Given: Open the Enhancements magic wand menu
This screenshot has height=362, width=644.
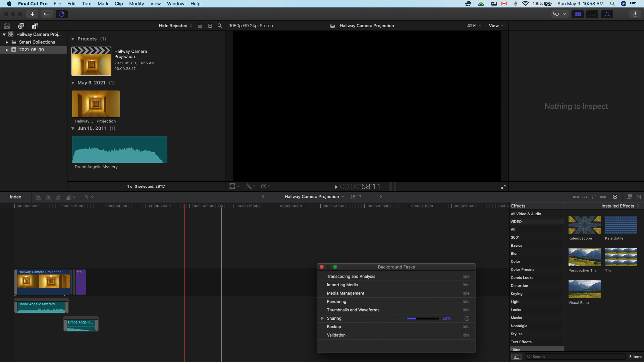Looking at the screenshot, I should coord(251,186).
